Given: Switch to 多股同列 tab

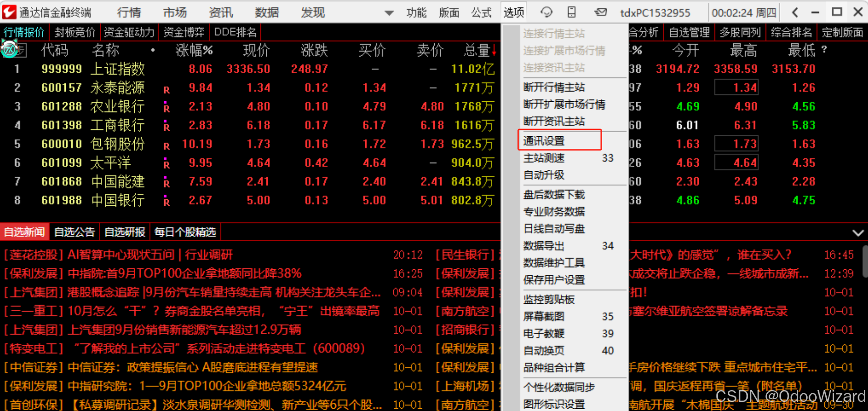Looking at the screenshot, I should click(740, 32).
